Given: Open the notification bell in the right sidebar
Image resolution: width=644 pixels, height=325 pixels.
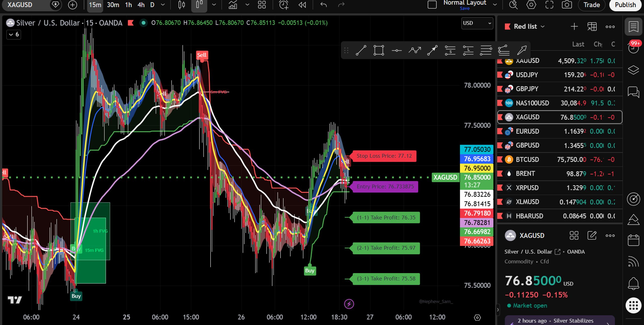Looking at the screenshot, I should [633, 283].
